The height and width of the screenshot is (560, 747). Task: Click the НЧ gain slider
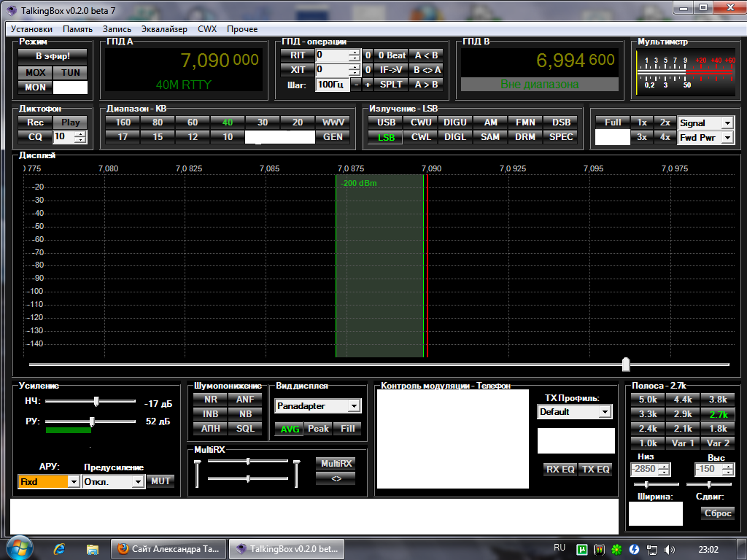click(96, 401)
